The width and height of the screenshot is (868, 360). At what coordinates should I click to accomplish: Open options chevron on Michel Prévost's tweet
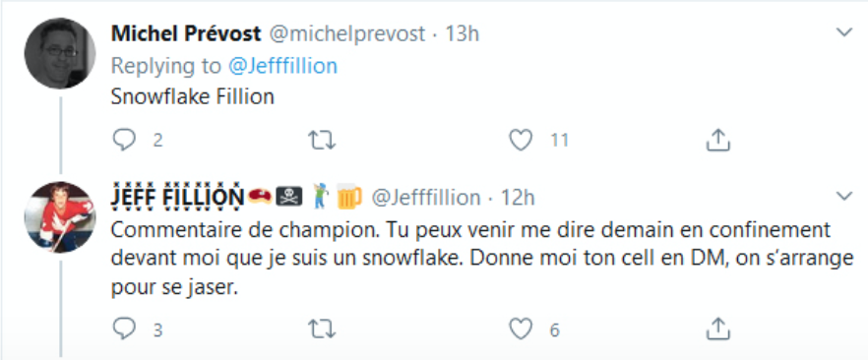coord(843,32)
